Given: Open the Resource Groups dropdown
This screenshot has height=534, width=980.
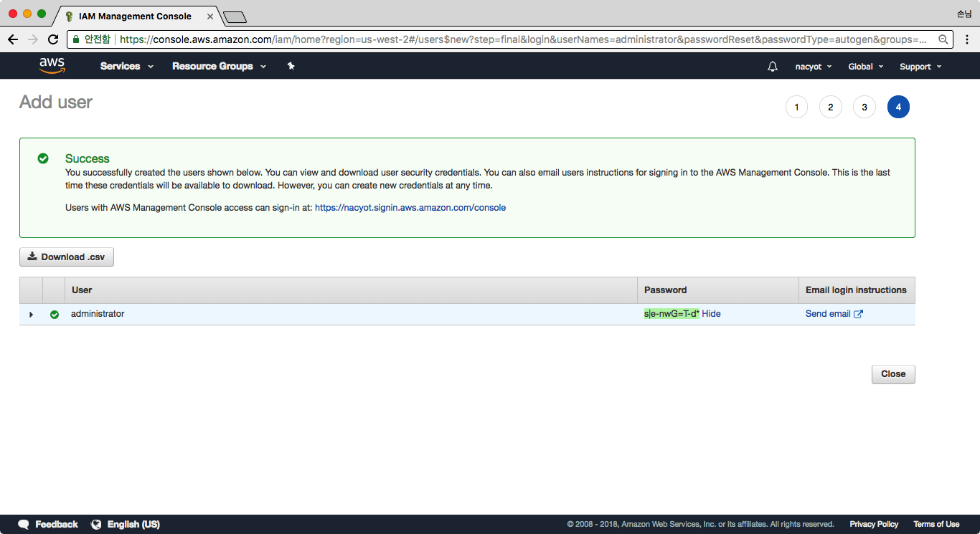Looking at the screenshot, I should point(220,66).
